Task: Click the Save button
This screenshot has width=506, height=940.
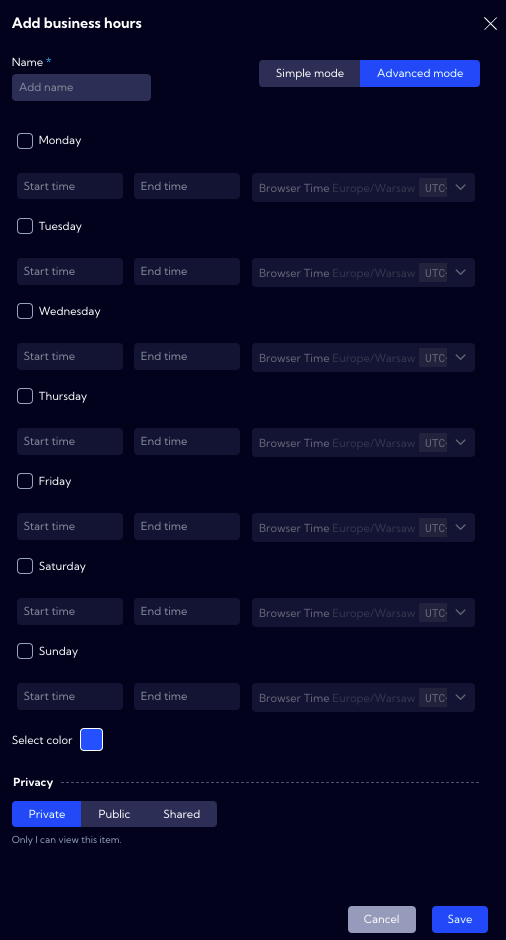Action: pyautogui.click(x=460, y=919)
